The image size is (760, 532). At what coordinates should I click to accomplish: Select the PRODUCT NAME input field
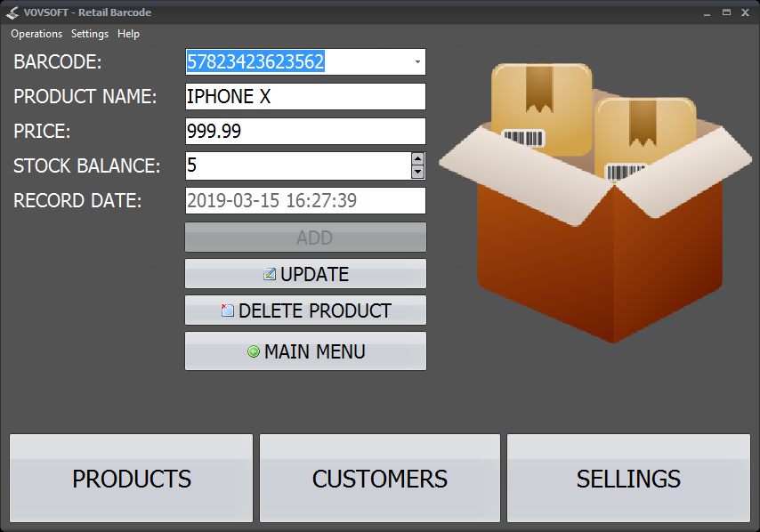tap(305, 96)
